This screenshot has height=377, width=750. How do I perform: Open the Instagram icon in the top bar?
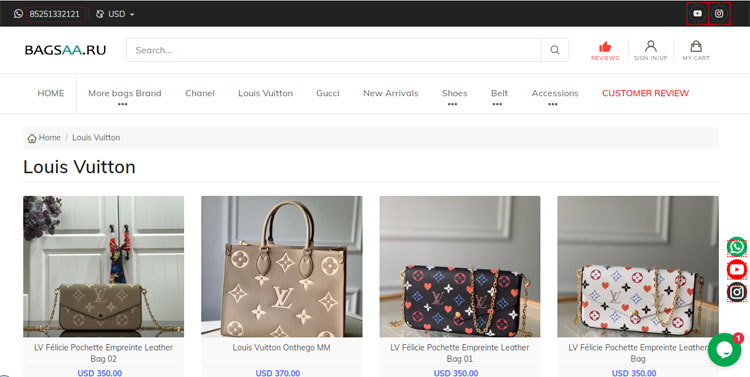[x=719, y=13]
